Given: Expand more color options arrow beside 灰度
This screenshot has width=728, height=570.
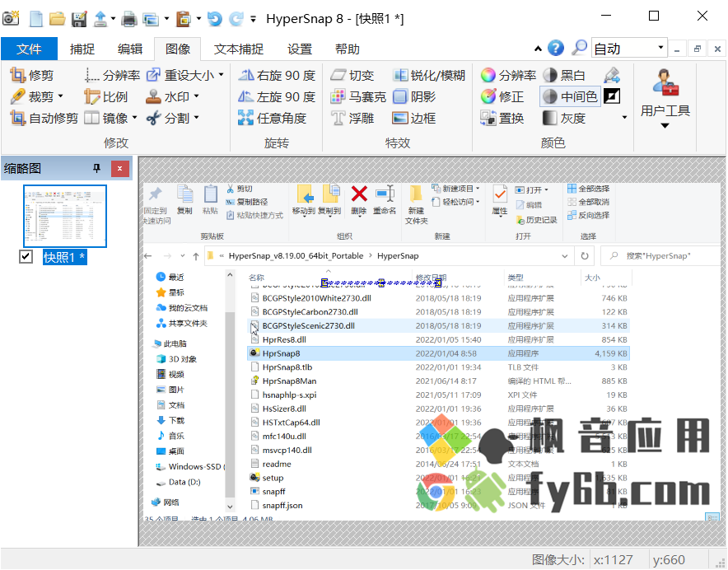Looking at the screenshot, I should [624, 118].
